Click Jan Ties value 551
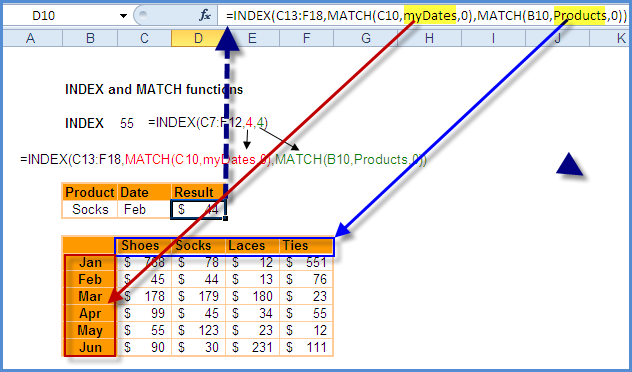Viewport: 632px width, 372px height. coord(306,262)
